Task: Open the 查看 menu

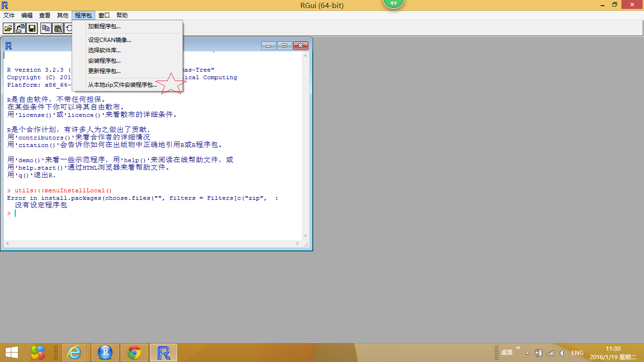Action: click(x=45, y=16)
